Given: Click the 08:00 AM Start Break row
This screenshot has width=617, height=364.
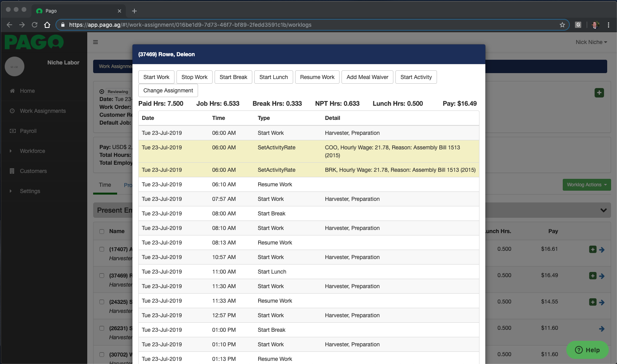Looking at the screenshot, I should point(309,213).
